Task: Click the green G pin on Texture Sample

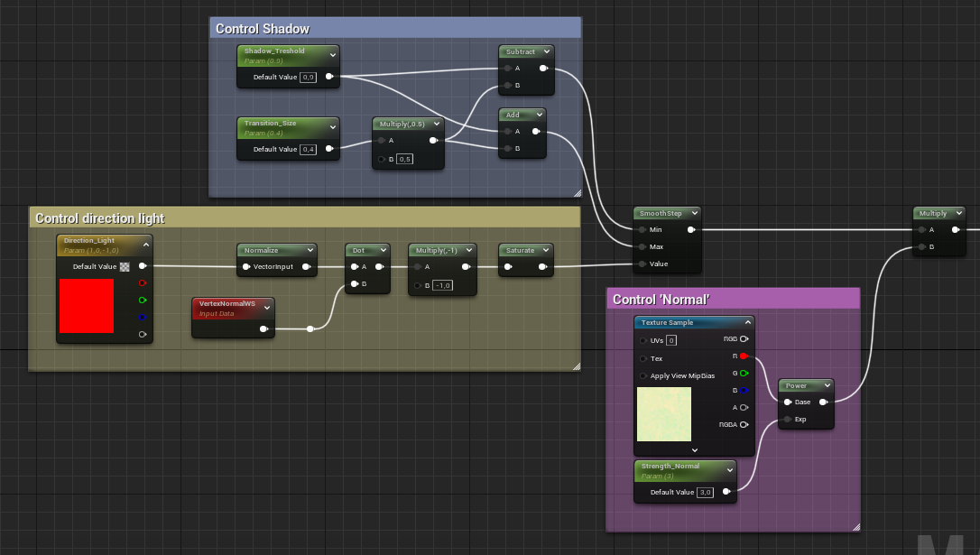Action: (x=744, y=373)
